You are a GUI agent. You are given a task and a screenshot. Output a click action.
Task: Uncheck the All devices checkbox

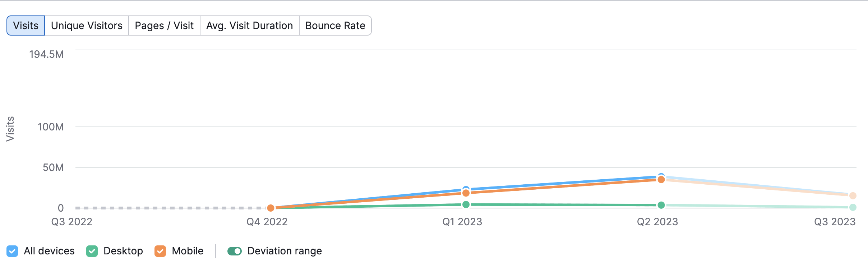point(12,251)
